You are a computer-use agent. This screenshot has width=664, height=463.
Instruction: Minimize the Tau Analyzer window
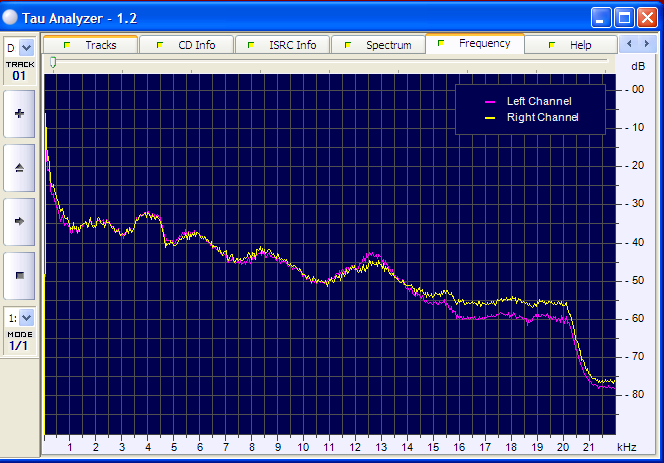click(x=601, y=17)
